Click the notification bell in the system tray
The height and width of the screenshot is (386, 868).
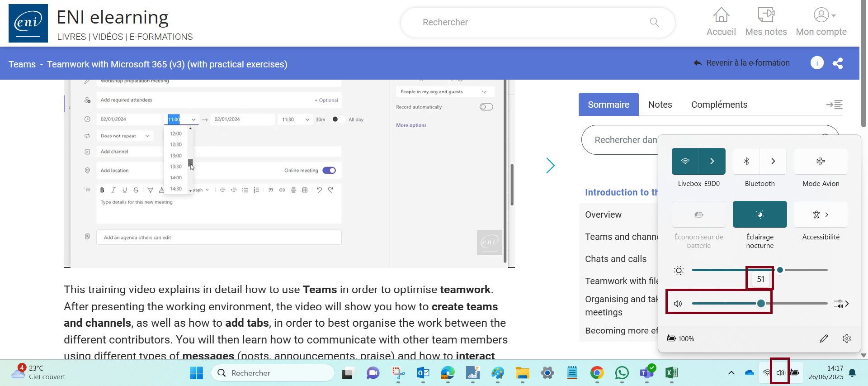tap(852, 373)
